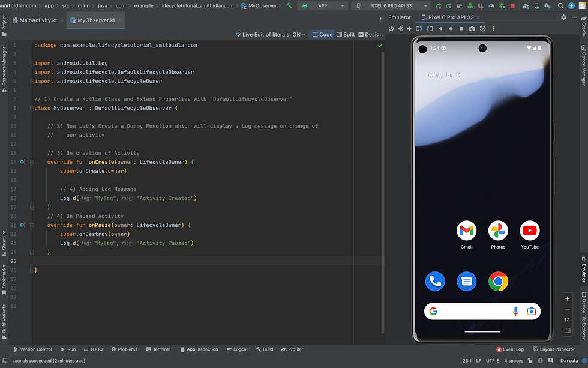Tap Google Lens camera icon
588x368 pixels.
(532, 311)
